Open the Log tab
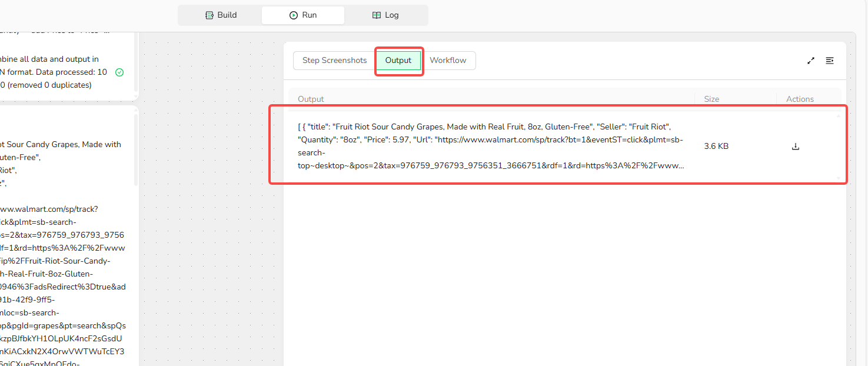Screen dimensions: 868x366 click(x=386, y=15)
